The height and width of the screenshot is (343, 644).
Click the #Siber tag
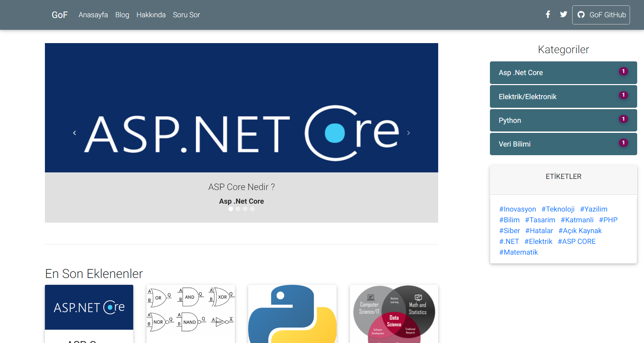click(510, 231)
